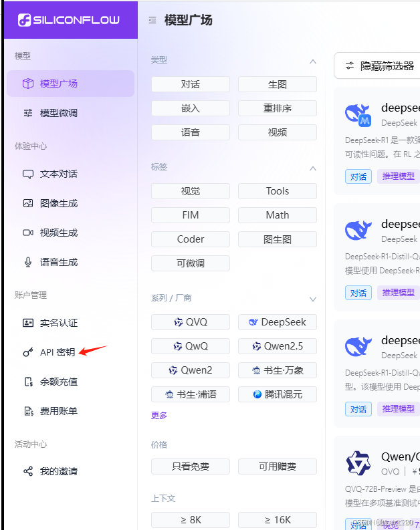Click the 隐藏筛选器 button
Viewport: 420px width, 530px height.
coord(377,65)
